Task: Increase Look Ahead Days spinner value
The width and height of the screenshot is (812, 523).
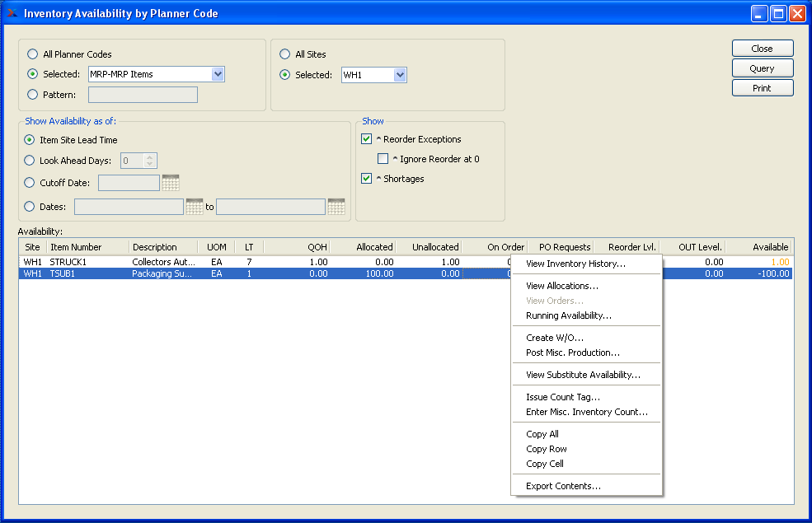Action: pos(149,157)
